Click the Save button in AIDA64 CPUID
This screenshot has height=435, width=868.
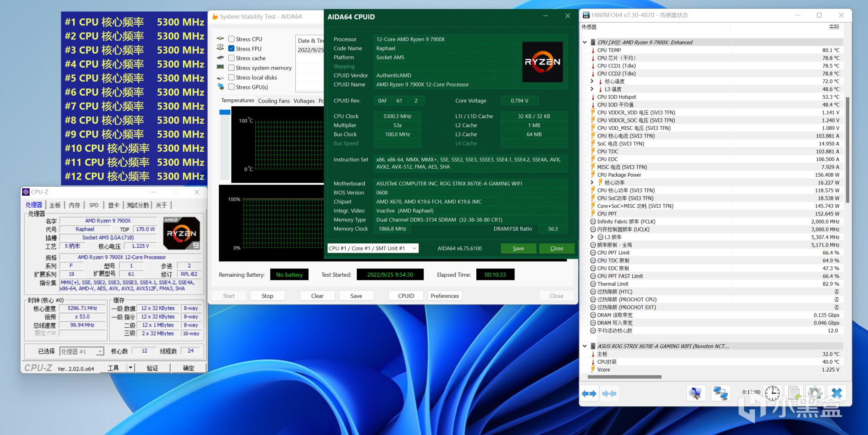[x=518, y=248]
